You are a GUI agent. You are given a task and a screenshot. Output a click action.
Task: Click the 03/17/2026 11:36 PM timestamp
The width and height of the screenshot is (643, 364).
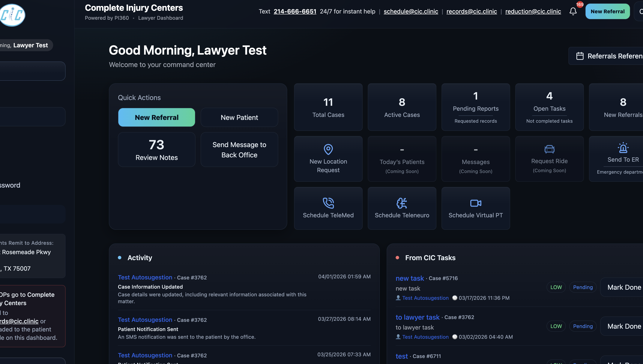[x=484, y=298]
